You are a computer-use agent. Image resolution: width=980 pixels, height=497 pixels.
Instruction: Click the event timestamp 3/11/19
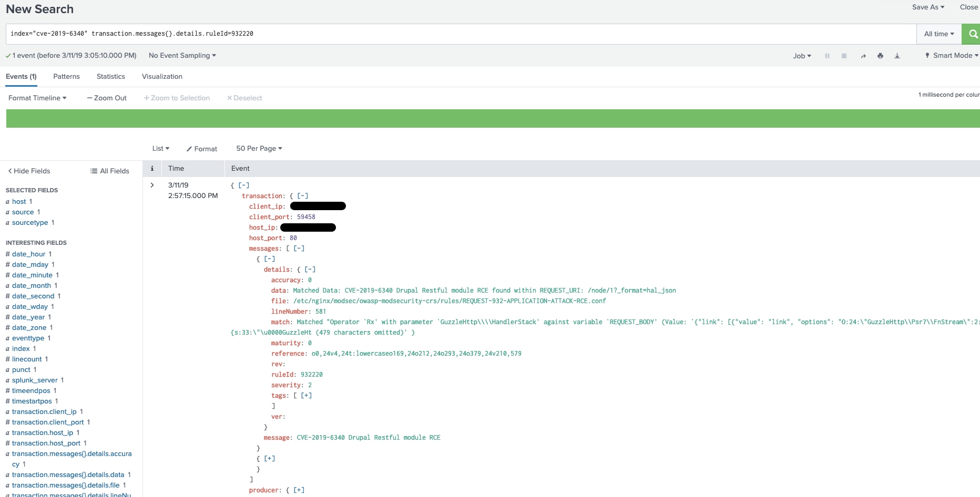(178, 185)
